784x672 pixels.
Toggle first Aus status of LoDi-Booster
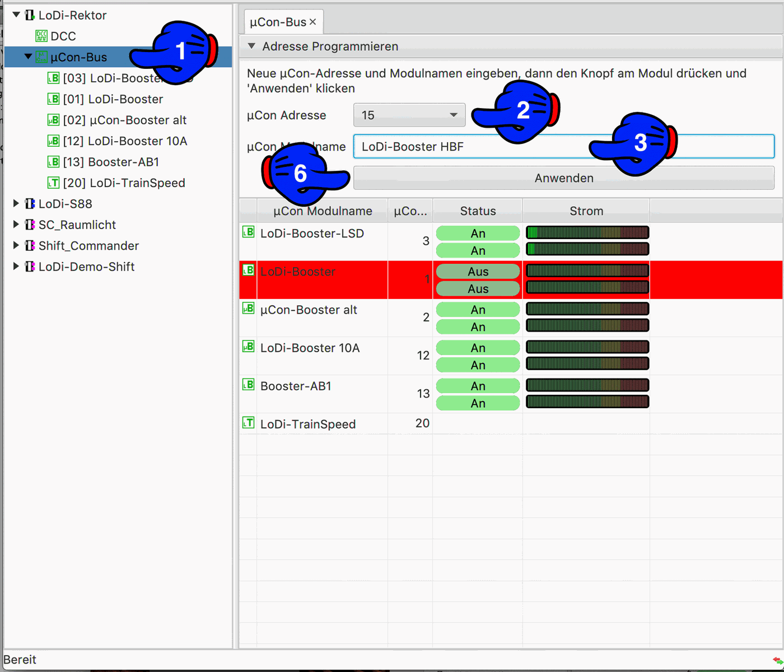pyautogui.click(x=478, y=272)
